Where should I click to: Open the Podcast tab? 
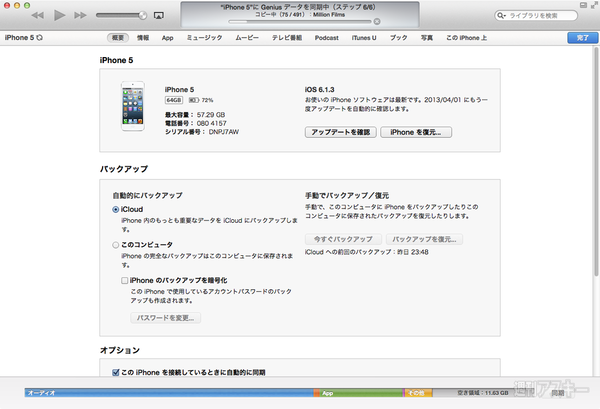[326, 38]
